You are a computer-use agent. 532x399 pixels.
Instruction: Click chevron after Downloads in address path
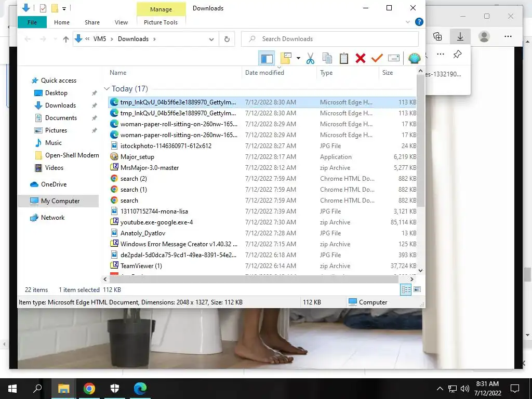[x=154, y=39]
